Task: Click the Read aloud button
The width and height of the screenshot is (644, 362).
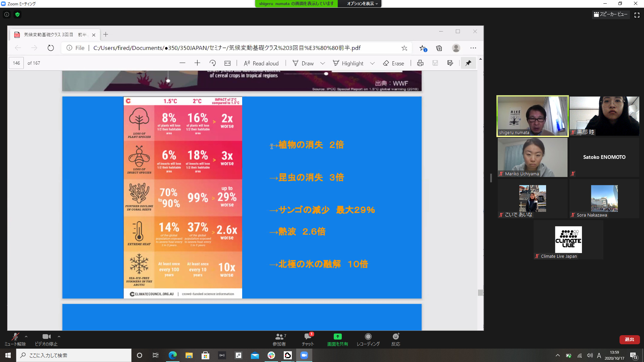Action: (261, 63)
